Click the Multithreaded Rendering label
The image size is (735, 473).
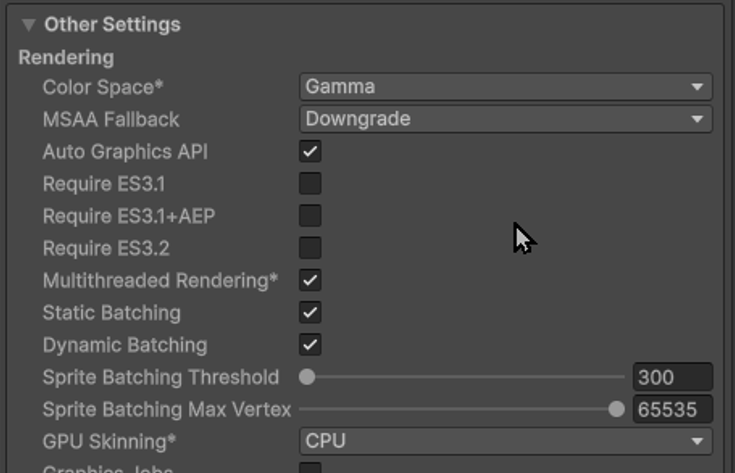point(160,281)
